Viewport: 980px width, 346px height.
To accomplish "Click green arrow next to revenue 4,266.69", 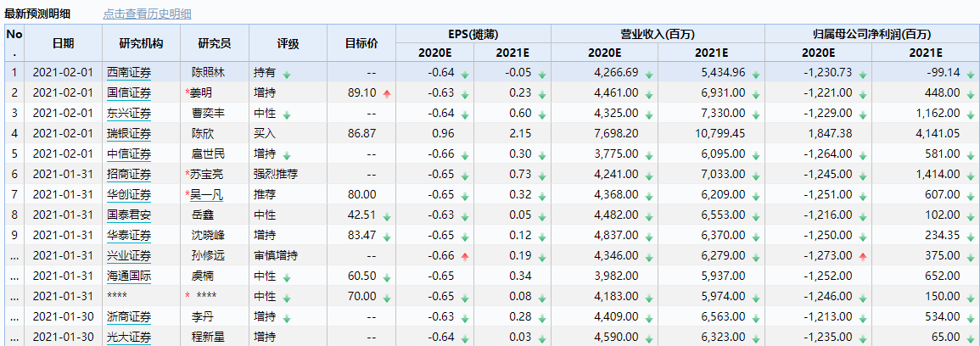I will (648, 74).
